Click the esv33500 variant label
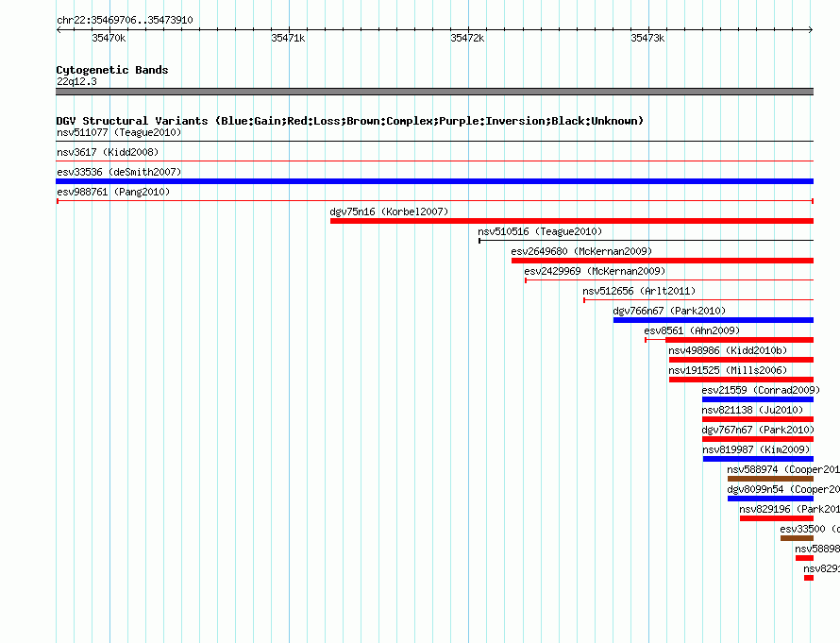Viewport: 840px width, 643px height. 810,529
